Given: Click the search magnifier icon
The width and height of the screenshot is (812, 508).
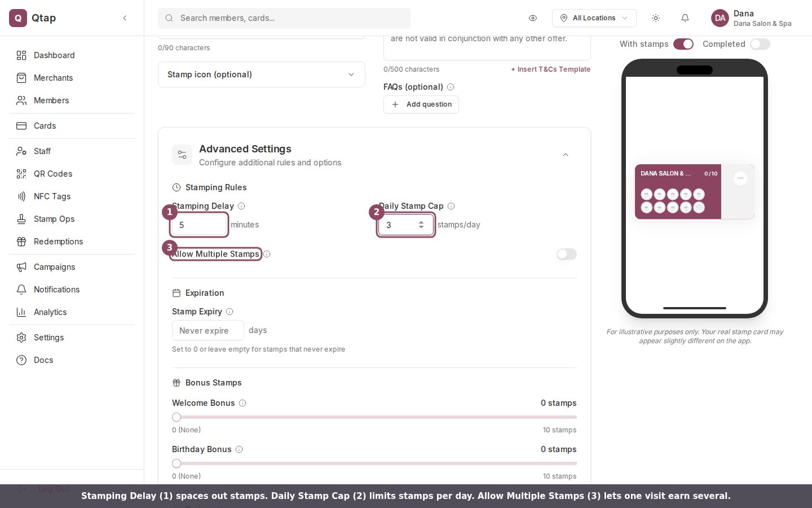Looking at the screenshot, I should (169, 18).
